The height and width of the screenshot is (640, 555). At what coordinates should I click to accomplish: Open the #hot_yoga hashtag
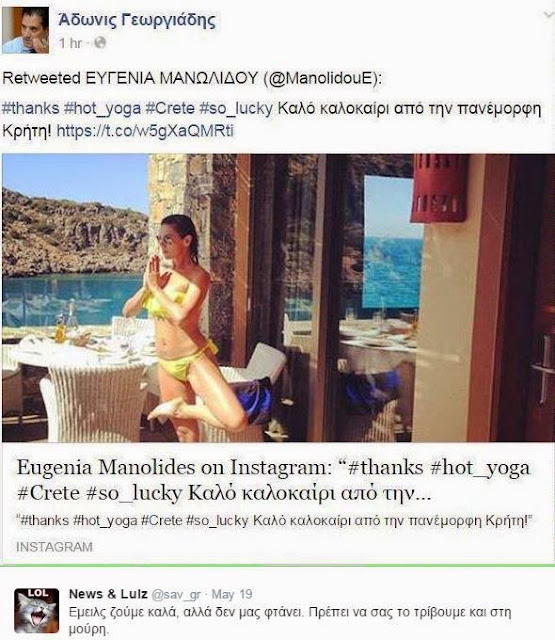pos(102,109)
